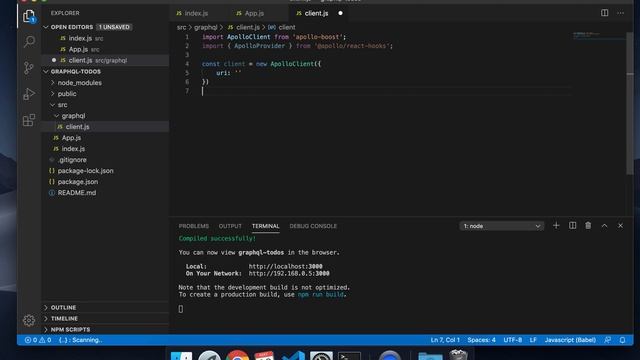640x360 pixels.
Task: Open the Run and Debug view
Action: [x=29, y=94]
